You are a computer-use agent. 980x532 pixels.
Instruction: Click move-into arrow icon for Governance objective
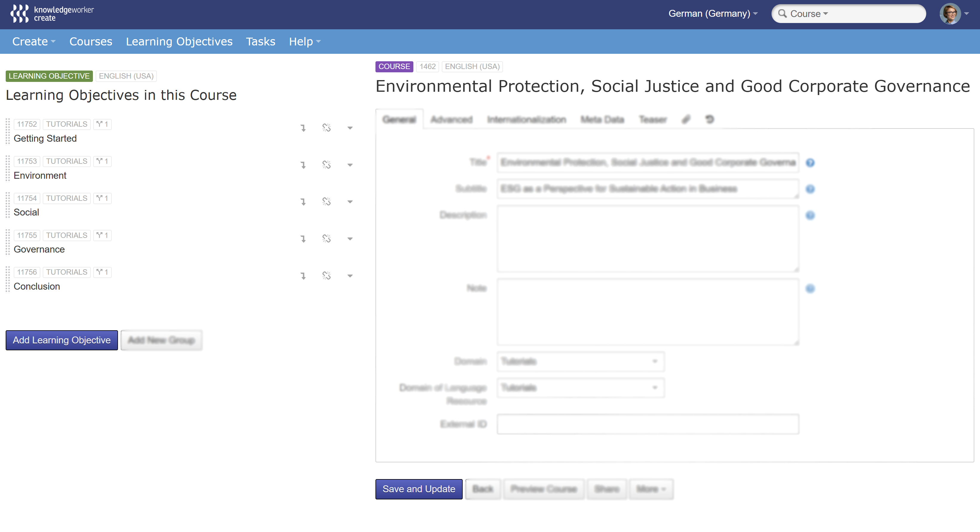coord(303,239)
